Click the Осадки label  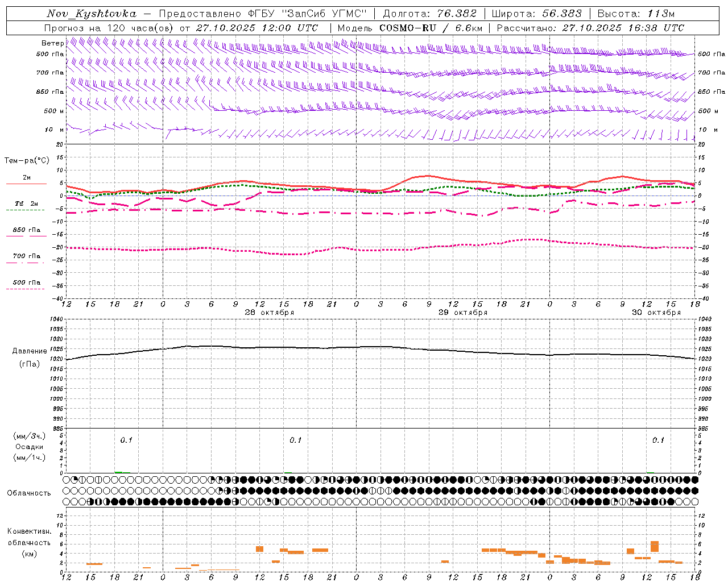point(29,447)
